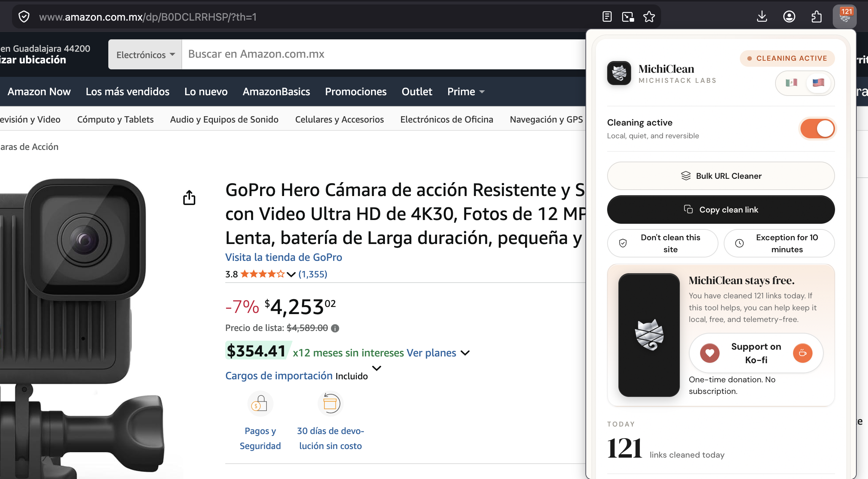This screenshot has height=479, width=868.
Task: Open the account profile icon in toolbar
Action: [x=789, y=16]
